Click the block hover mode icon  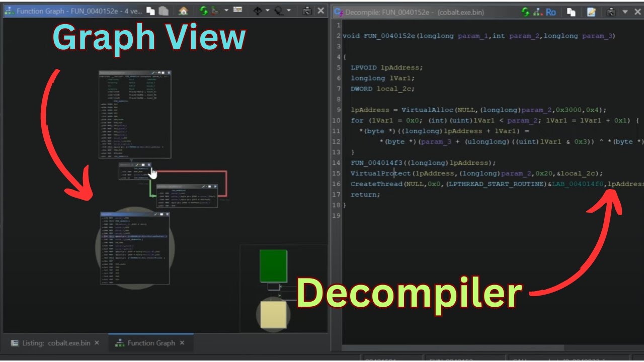pos(278,11)
